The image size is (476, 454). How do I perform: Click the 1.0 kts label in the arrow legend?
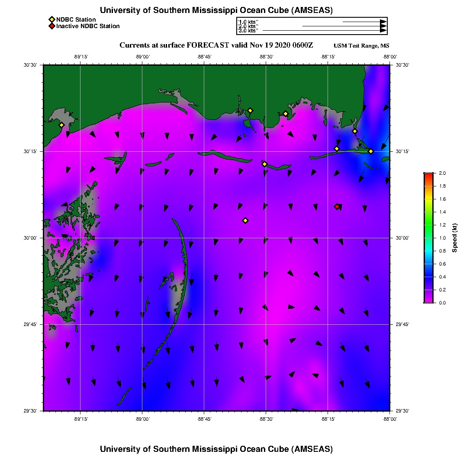pyautogui.click(x=248, y=22)
